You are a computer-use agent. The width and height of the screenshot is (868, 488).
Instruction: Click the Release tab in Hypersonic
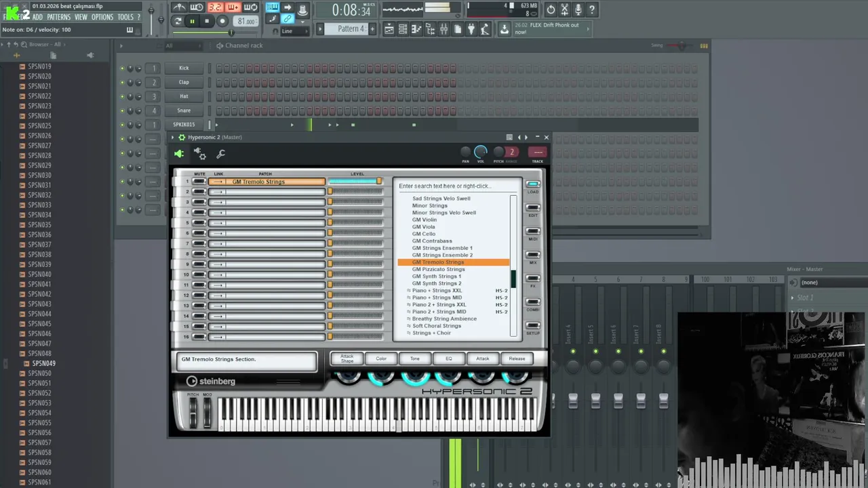click(x=517, y=359)
